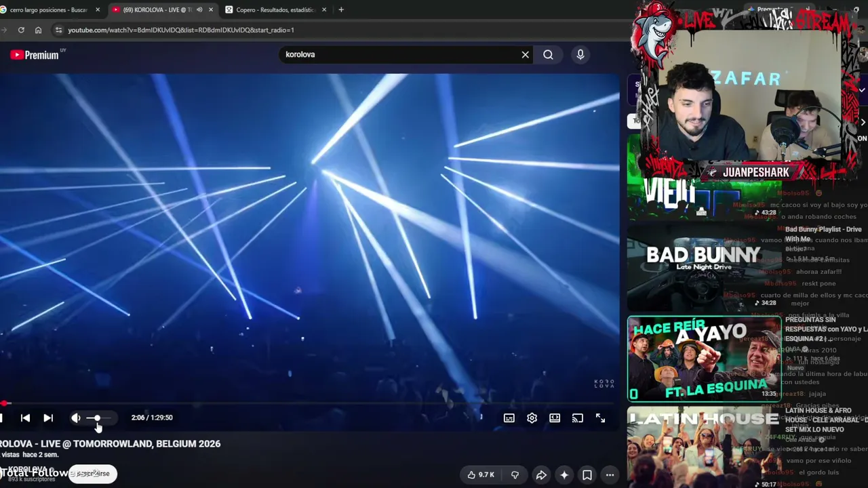Viewport: 868px width, 488px height.
Task: Clear the korolova search text
Action: pyautogui.click(x=525, y=54)
